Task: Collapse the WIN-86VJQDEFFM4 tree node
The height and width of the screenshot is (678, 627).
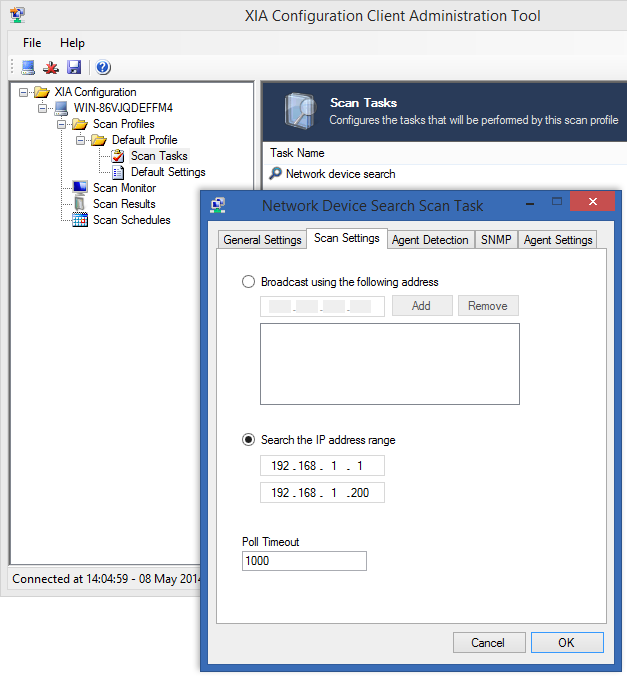Action: pyautogui.click(x=42, y=108)
